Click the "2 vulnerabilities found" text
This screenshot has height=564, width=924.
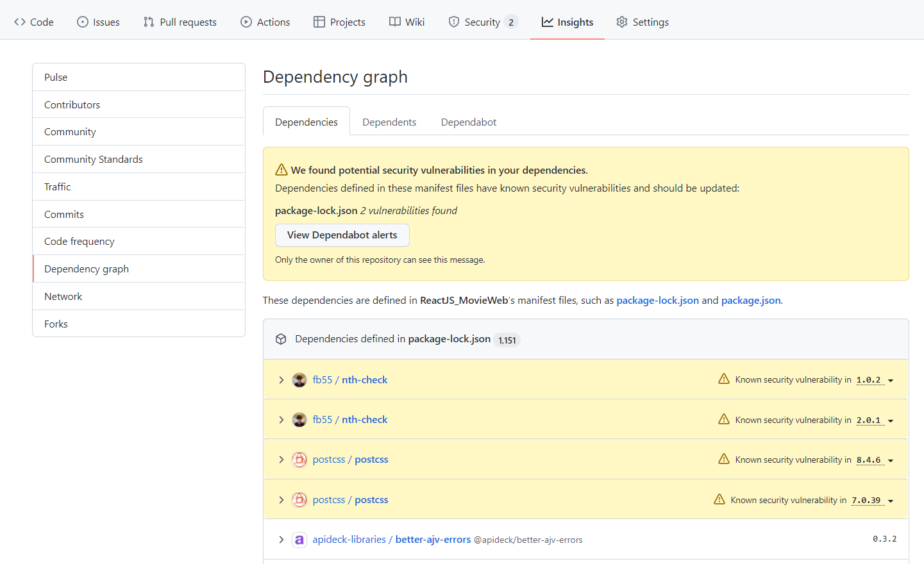coord(408,210)
